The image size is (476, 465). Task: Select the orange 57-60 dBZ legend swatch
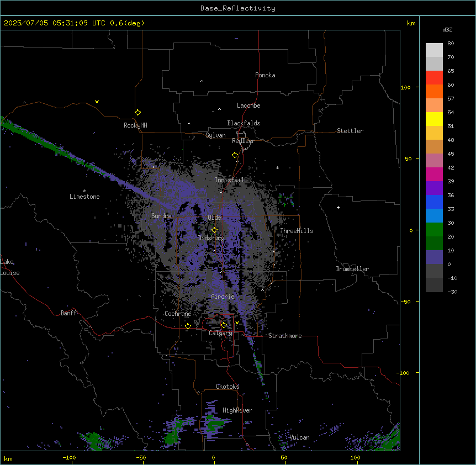[434, 91]
